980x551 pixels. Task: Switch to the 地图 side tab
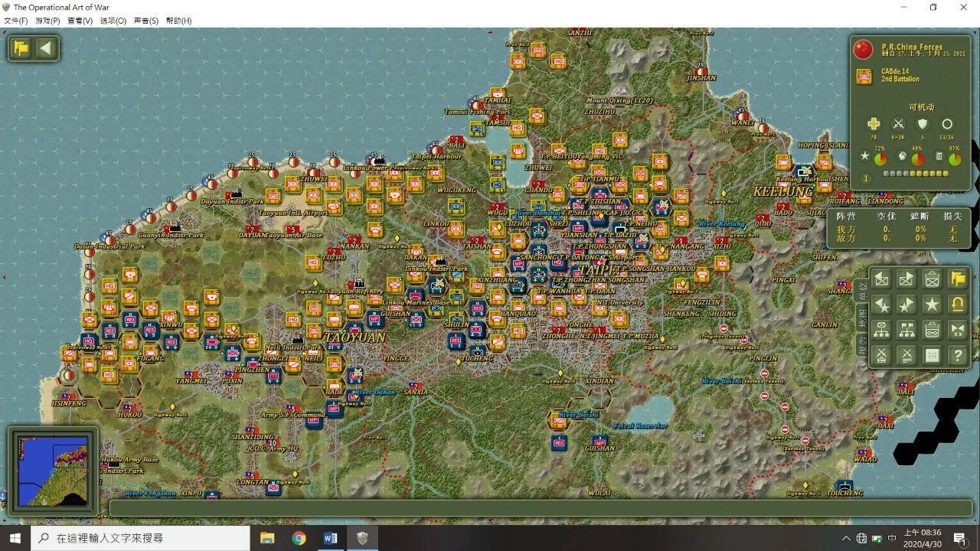pyautogui.click(x=863, y=315)
